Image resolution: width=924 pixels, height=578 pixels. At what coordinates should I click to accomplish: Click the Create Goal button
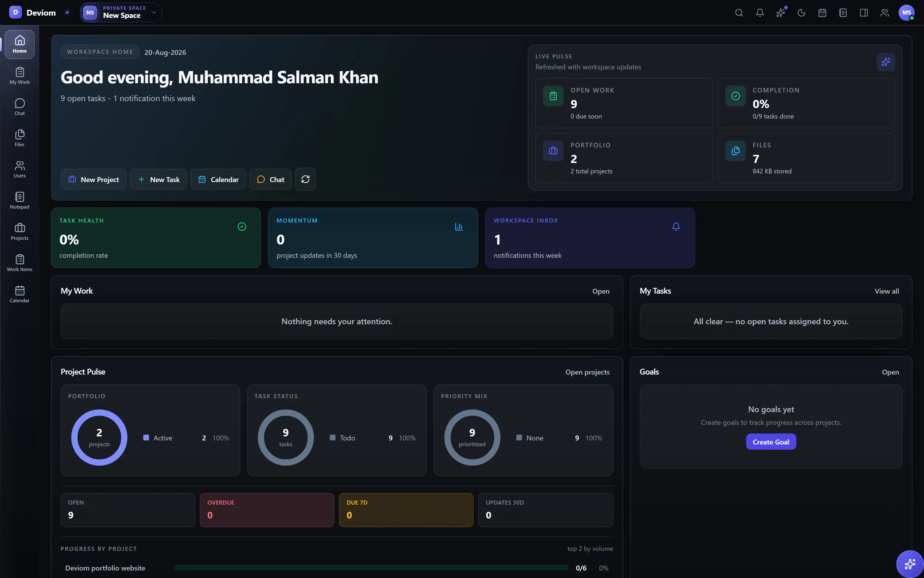(771, 442)
